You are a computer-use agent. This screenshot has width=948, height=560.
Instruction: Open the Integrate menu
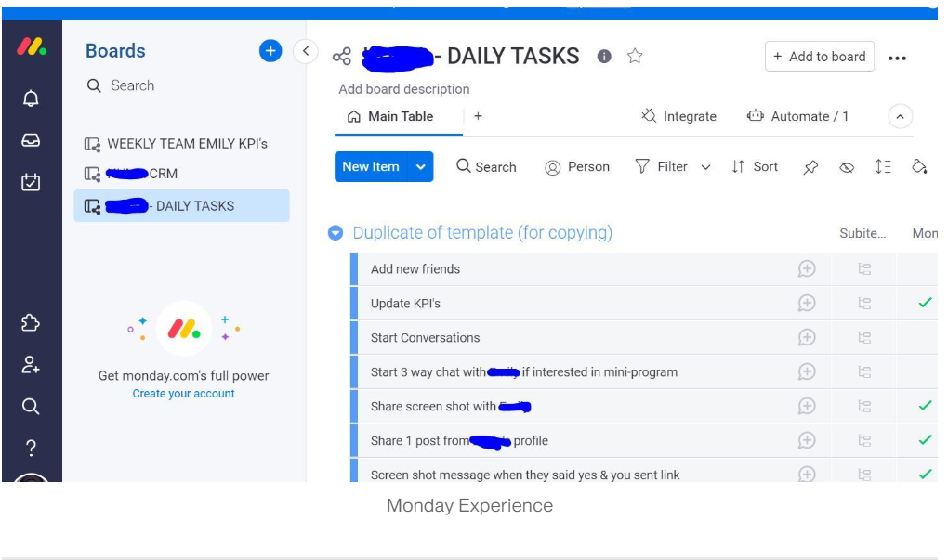[x=679, y=116]
